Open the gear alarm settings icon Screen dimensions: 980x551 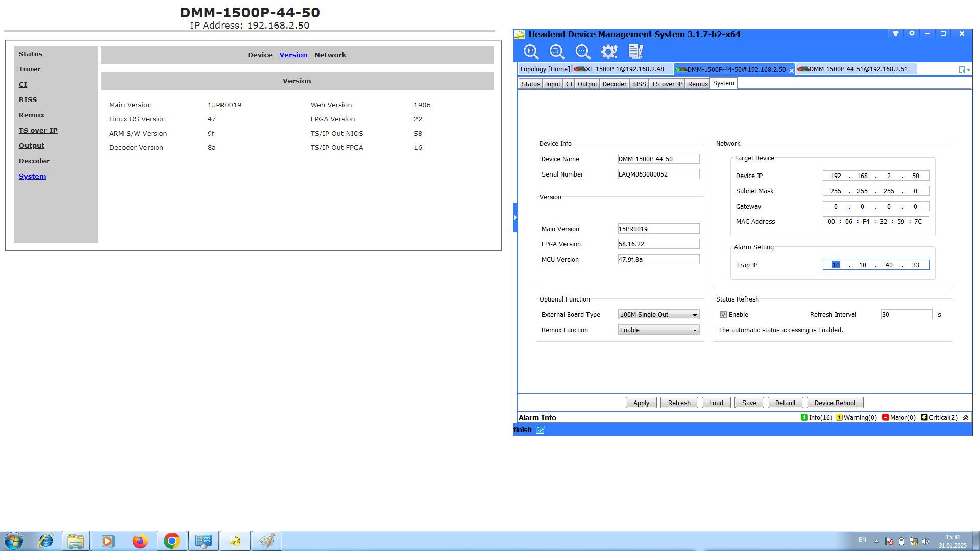tap(609, 52)
